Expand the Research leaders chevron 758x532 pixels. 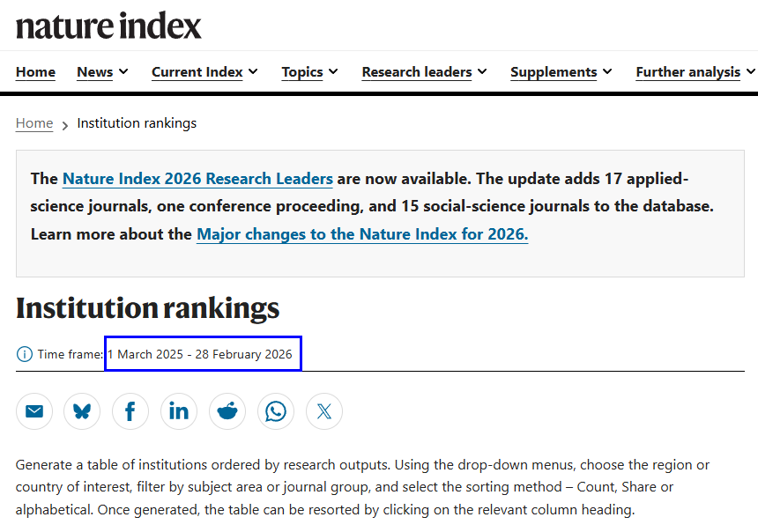(x=482, y=71)
